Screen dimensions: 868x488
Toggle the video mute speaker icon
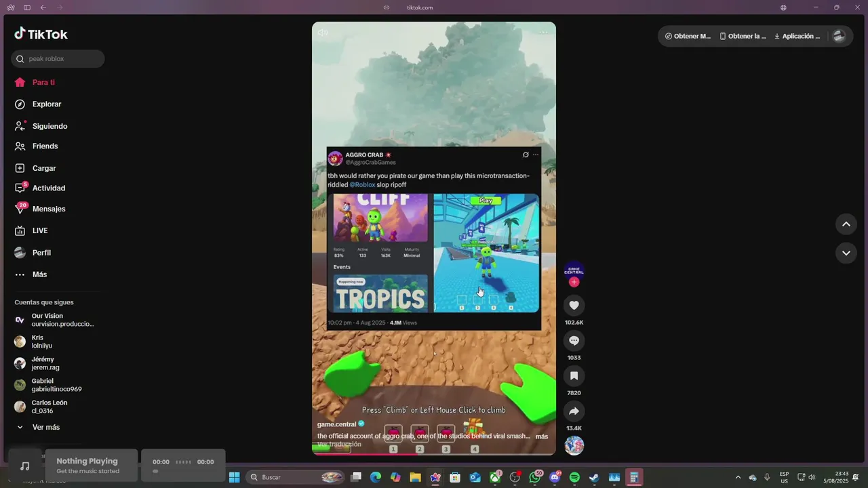point(323,33)
